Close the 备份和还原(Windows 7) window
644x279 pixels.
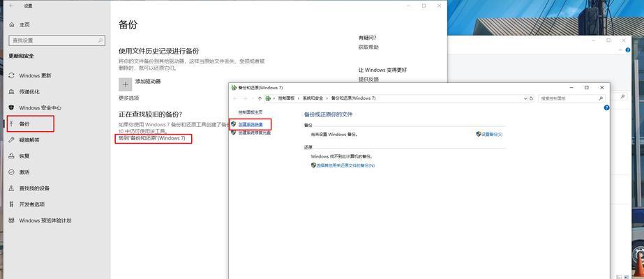click(x=601, y=88)
